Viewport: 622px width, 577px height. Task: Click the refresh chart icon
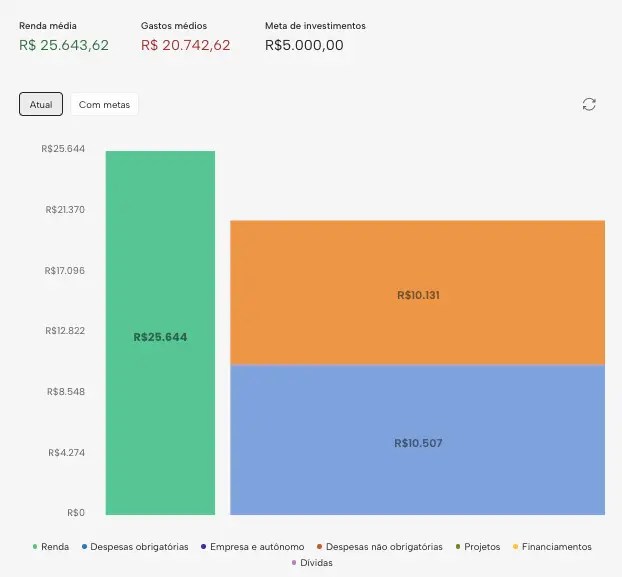[589, 105]
